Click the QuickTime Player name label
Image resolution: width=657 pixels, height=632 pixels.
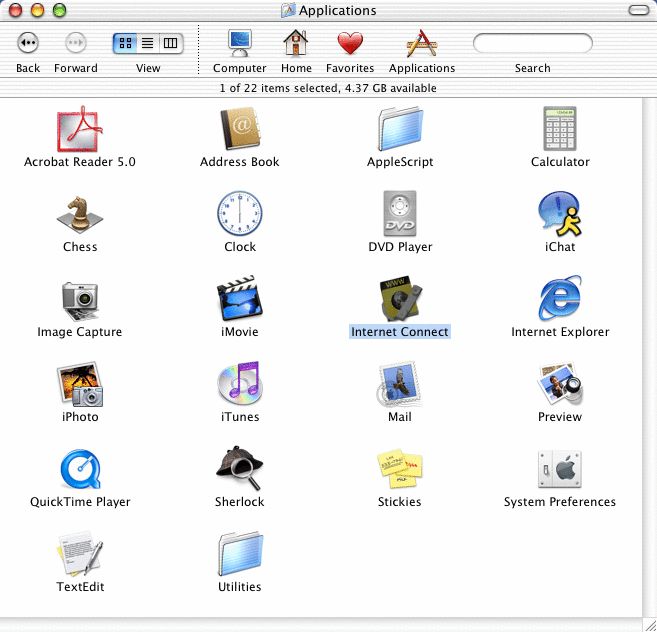[x=80, y=502]
